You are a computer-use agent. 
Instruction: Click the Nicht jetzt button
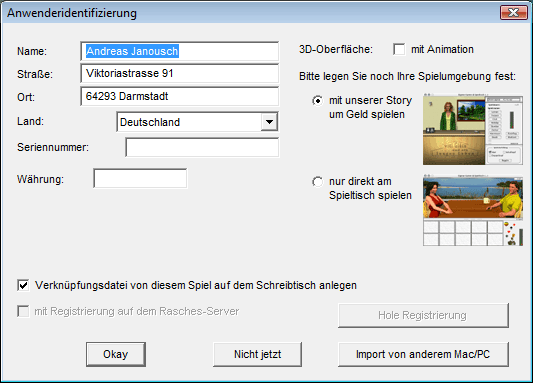257,354
